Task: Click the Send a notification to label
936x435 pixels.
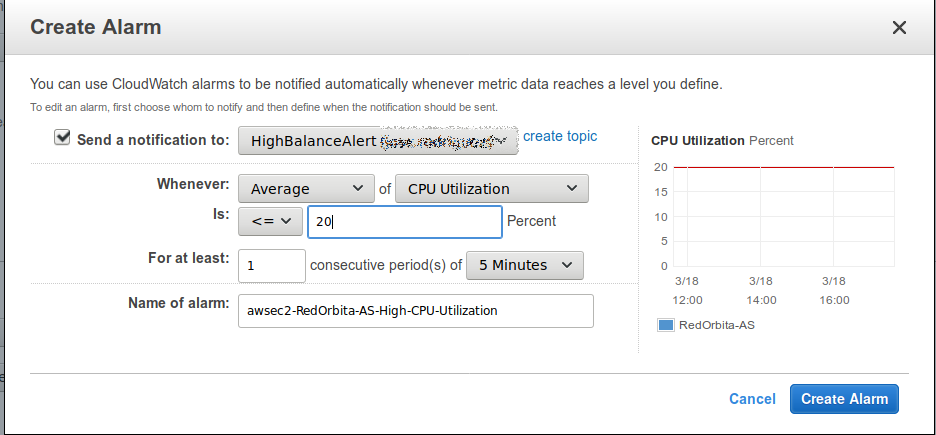Action: tap(153, 140)
